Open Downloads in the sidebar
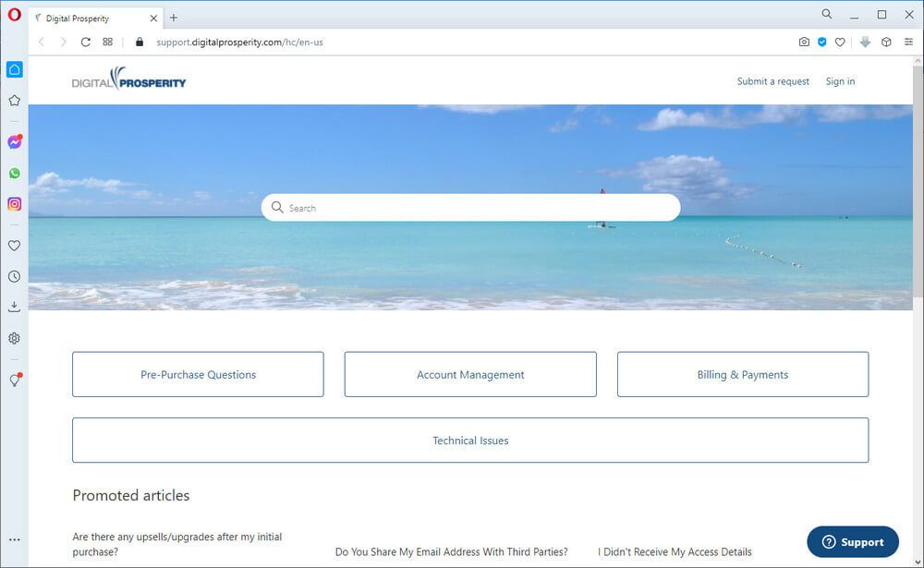Screen dimensions: 924x568 pyautogui.click(x=14, y=307)
